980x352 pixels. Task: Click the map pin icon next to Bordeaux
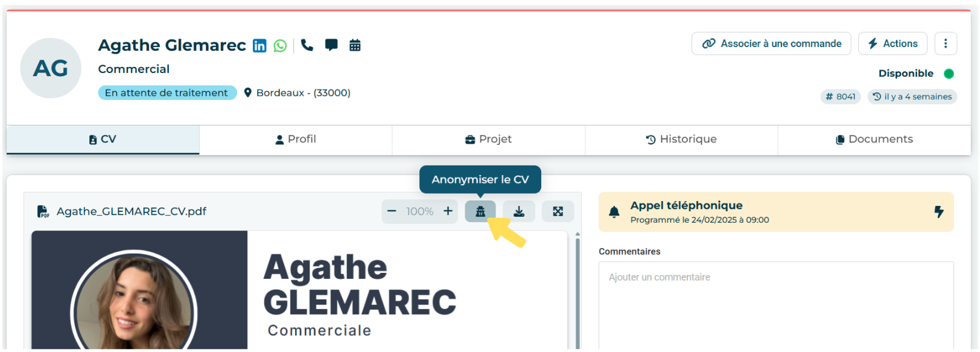[x=247, y=93]
